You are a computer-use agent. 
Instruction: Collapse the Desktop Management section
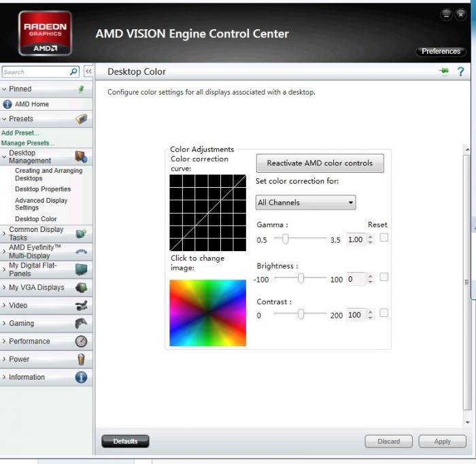[4, 157]
